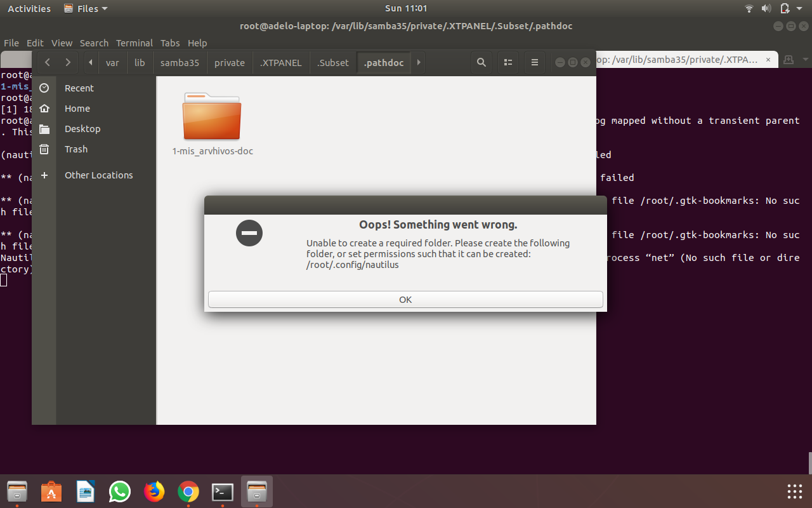812x508 pixels.
Task: Open the hamburger menu in Files
Action: pos(535,62)
